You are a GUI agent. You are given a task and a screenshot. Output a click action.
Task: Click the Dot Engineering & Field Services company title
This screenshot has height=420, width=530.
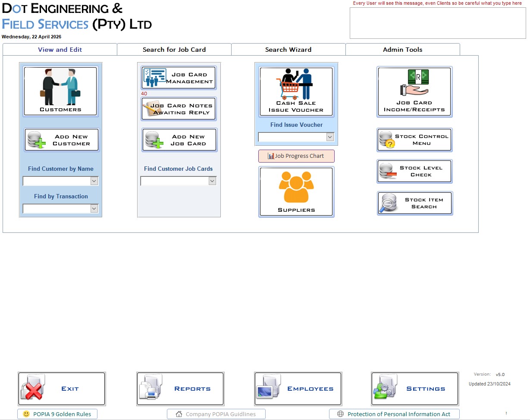click(x=77, y=16)
